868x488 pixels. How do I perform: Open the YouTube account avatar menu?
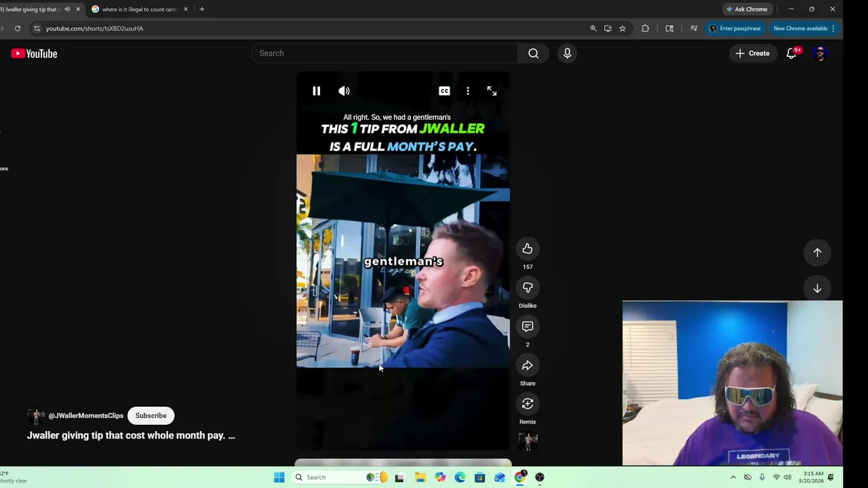[x=821, y=54]
